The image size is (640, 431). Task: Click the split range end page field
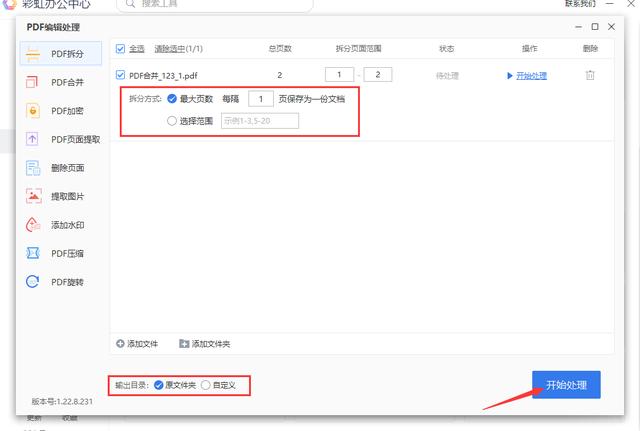(x=378, y=75)
